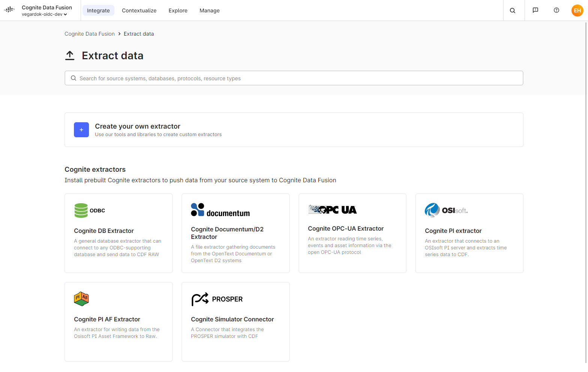Open the Explore menu

point(178,10)
